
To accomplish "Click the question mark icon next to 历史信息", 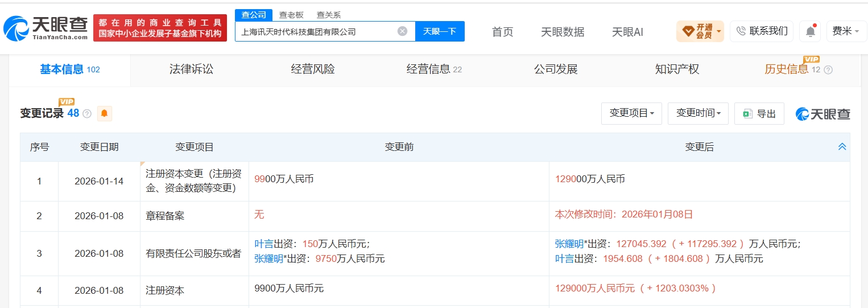I will (828, 69).
